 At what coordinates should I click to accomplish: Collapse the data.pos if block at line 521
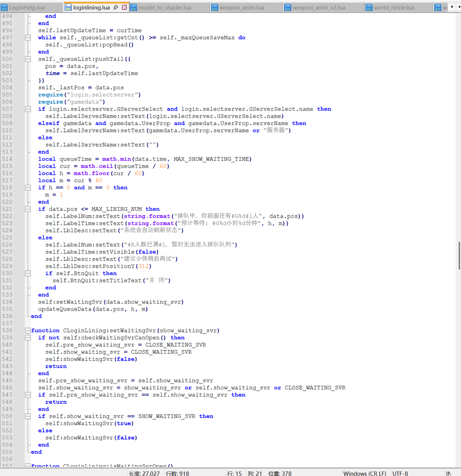[28, 209]
